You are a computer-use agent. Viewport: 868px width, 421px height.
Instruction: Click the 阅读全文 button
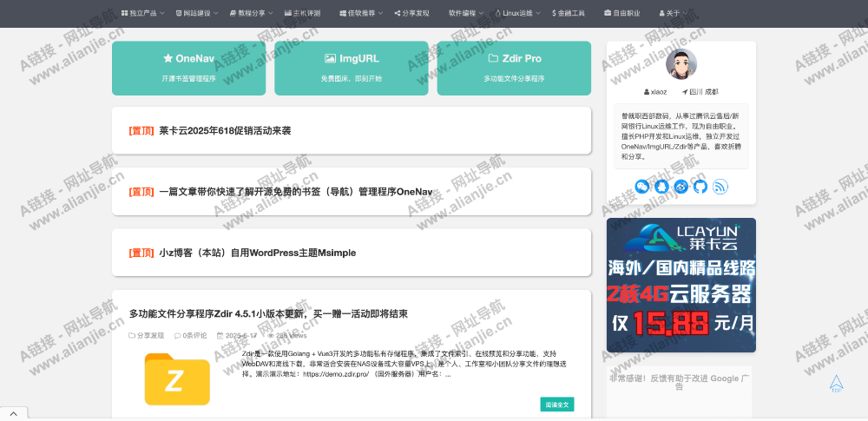click(x=557, y=405)
